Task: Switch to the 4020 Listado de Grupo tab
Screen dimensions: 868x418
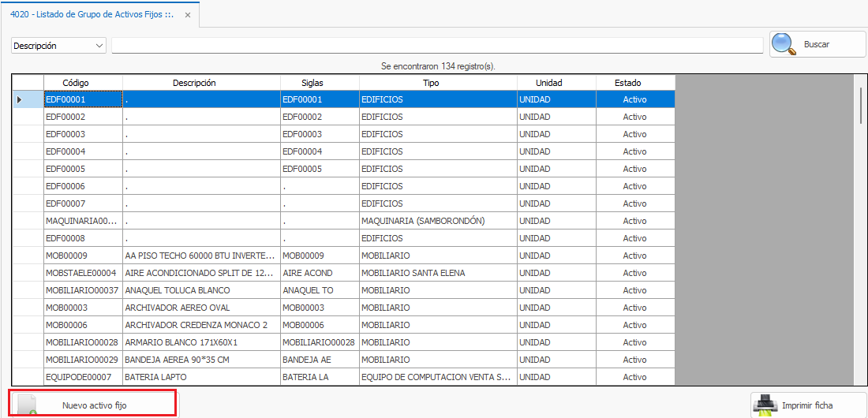Action: (x=92, y=15)
